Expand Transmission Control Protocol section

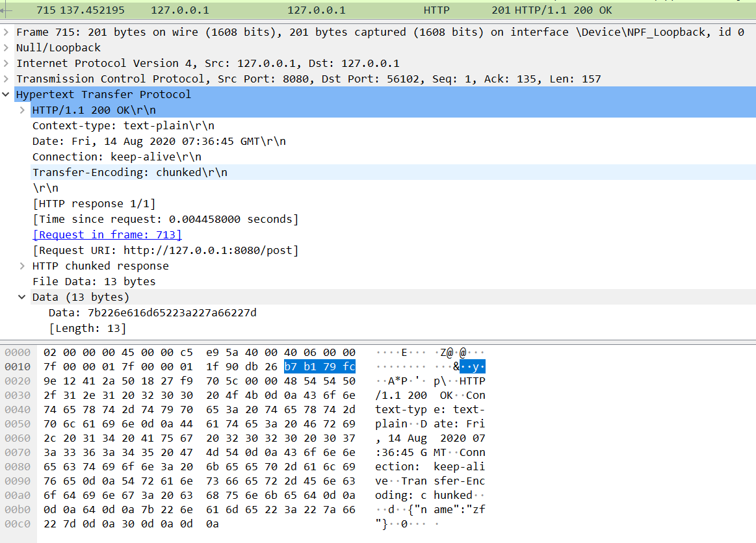click(7, 79)
